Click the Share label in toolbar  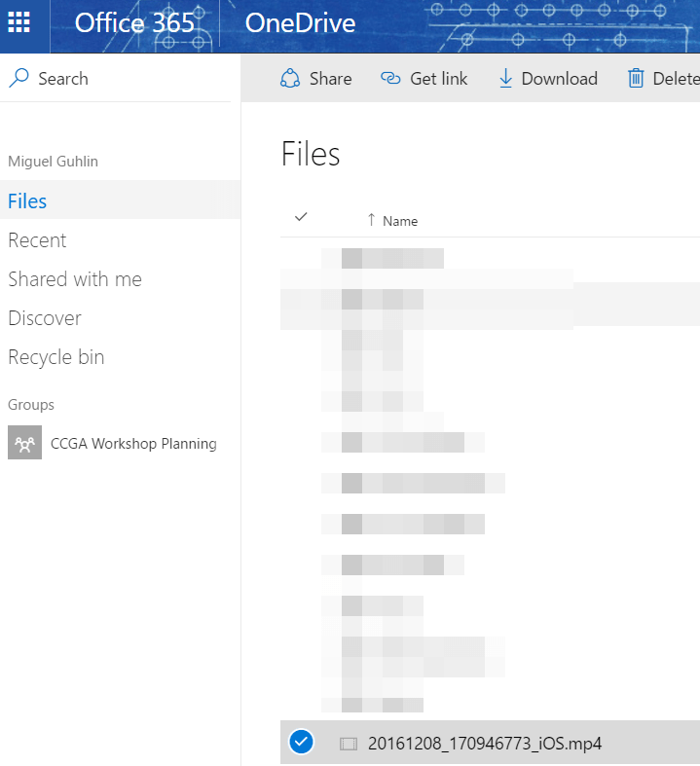(x=331, y=79)
